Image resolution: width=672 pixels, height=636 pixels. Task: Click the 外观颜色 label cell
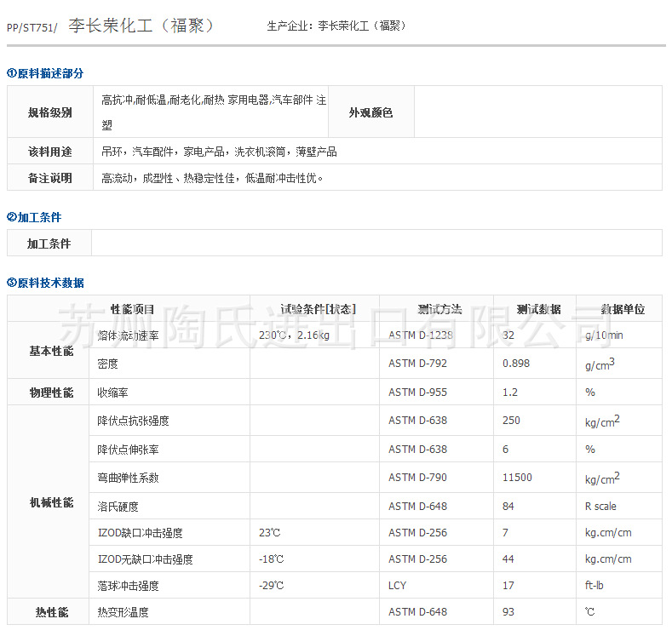tap(370, 112)
